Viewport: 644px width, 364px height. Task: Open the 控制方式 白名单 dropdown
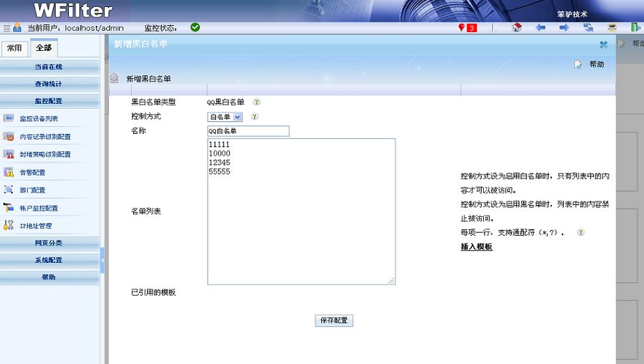coord(225,117)
